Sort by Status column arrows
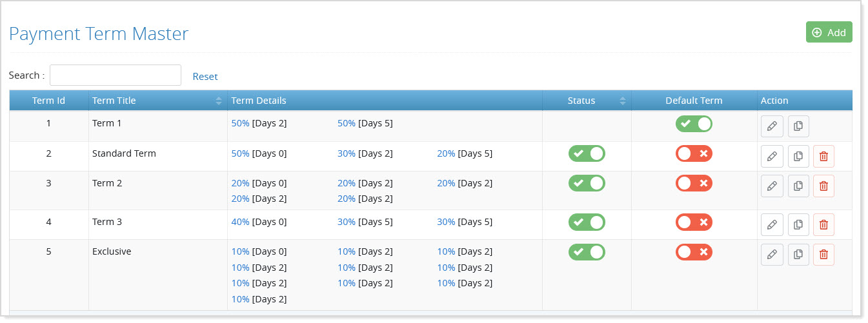868x323 pixels. pyautogui.click(x=623, y=101)
